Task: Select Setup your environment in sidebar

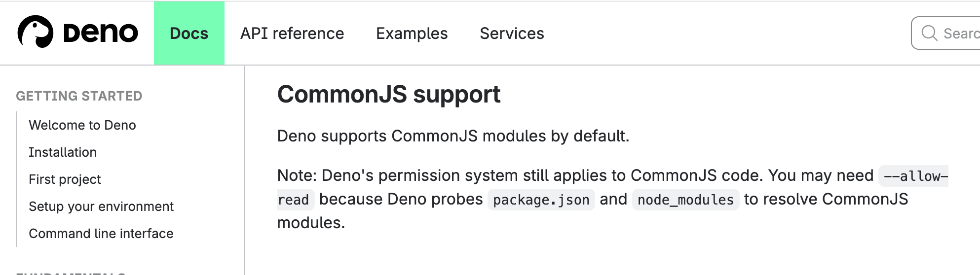Action: 101,206
